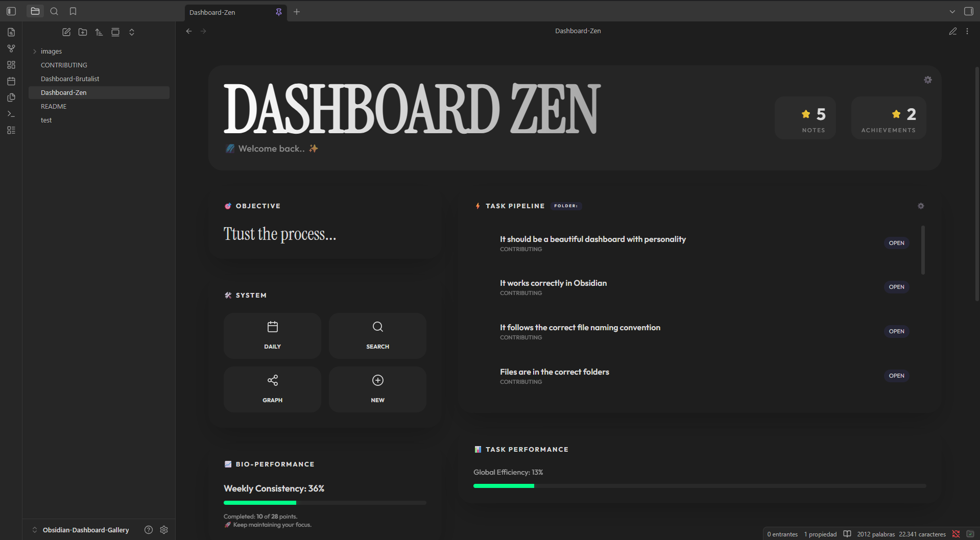Click '1 propiedad' in status bar

click(820, 534)
